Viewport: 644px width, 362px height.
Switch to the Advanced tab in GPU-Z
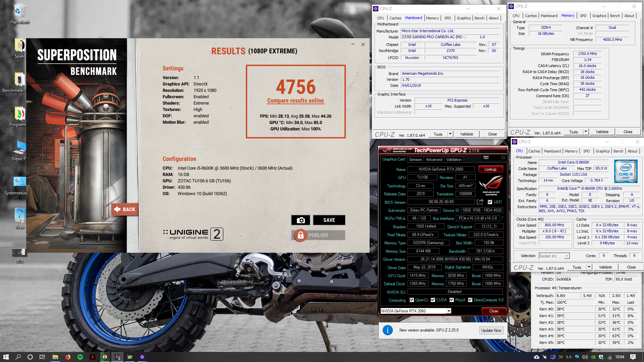pos(434,160)
